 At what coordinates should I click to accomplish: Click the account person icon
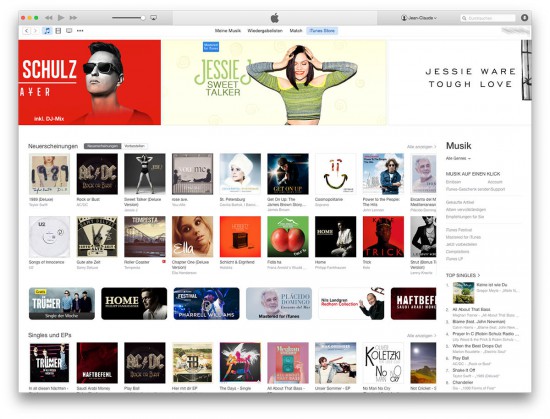(x=404, y=18)
